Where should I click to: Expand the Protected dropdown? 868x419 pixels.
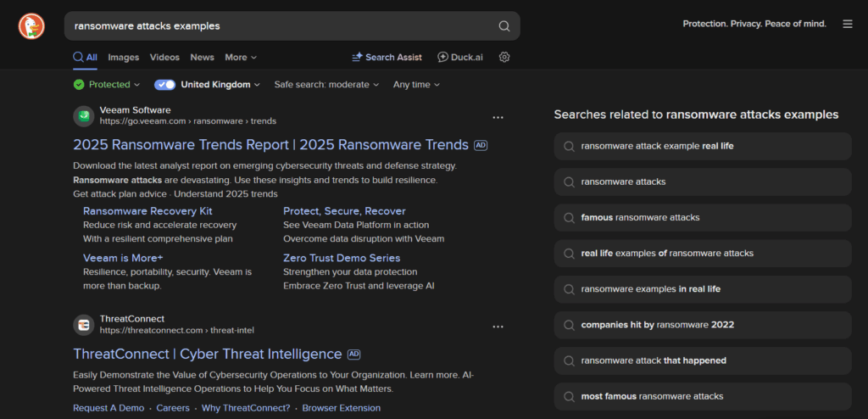[x=107, y=85]
